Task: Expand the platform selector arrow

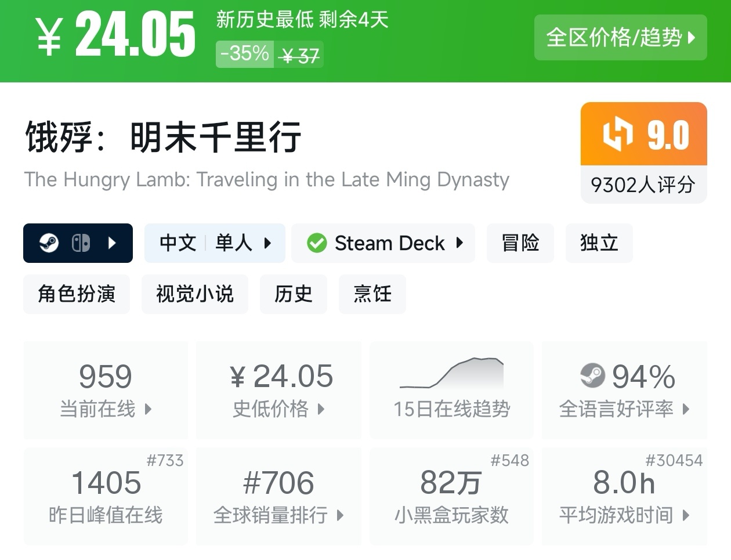Action: tap(113, 243)
